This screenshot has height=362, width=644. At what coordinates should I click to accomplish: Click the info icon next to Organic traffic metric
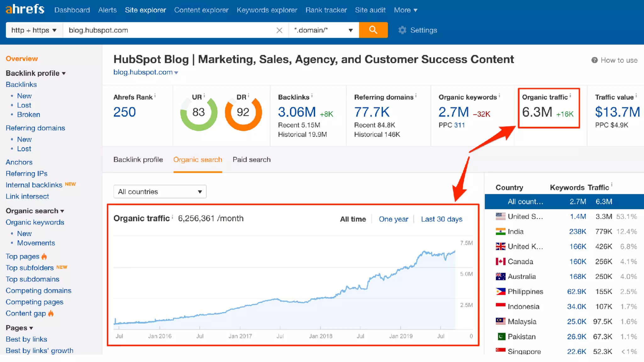[570, 95]
